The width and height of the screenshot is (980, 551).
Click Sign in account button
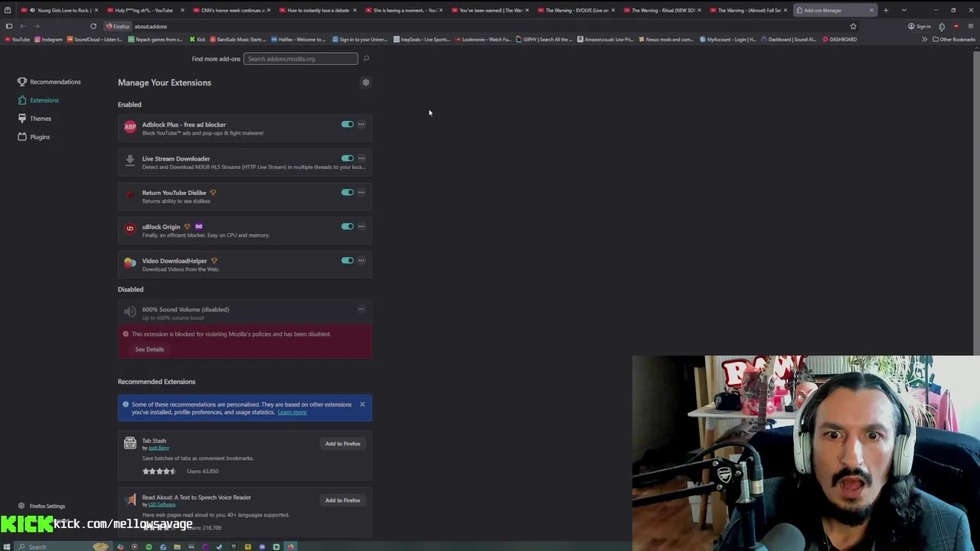point(920,26)
